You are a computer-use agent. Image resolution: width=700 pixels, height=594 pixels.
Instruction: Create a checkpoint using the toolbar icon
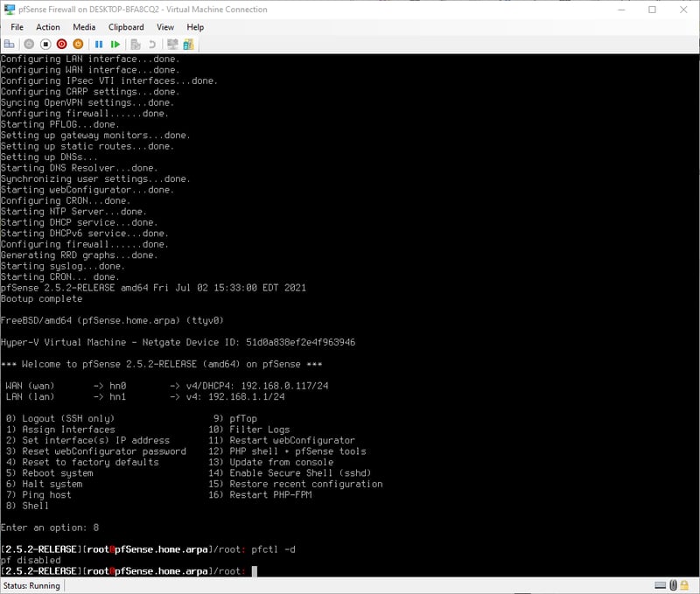(x=136, y=44)
